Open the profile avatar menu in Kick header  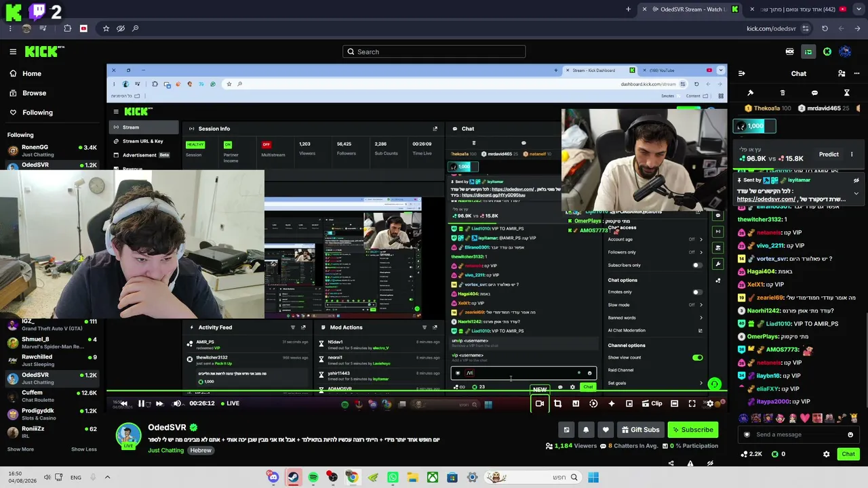845,52
